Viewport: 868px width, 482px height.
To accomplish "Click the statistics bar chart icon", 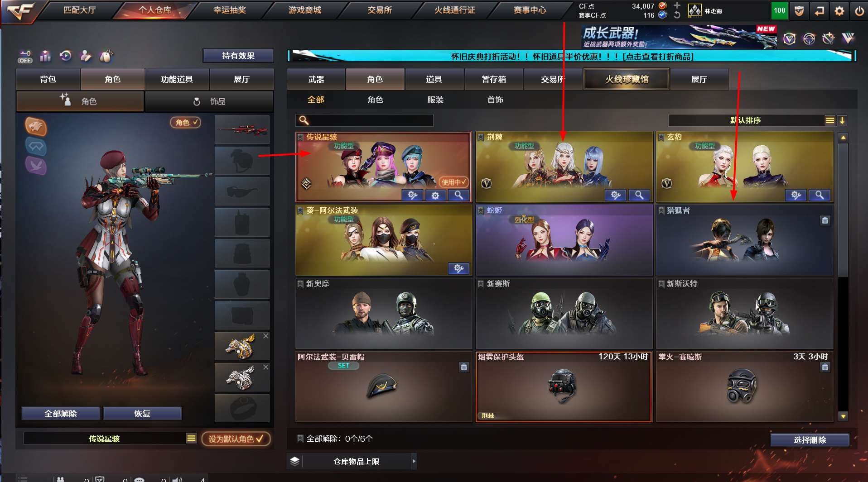I will click(45, 56).
